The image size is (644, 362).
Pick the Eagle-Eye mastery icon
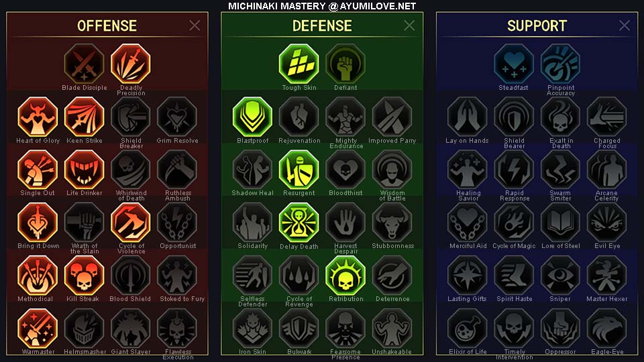[606, 328]
